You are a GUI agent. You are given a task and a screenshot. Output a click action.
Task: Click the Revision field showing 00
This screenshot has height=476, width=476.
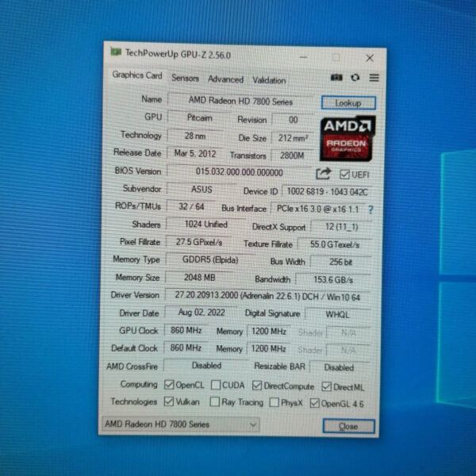click(x=293, y=120)
